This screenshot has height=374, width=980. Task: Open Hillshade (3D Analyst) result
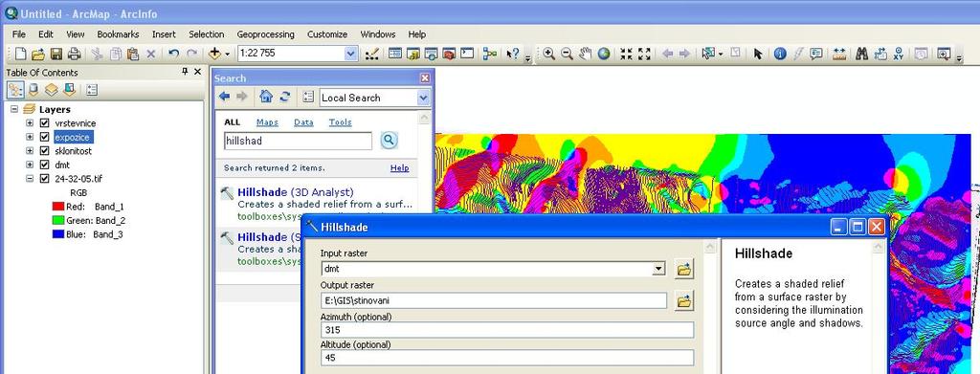pyautogui.click(x=296, y=191)
